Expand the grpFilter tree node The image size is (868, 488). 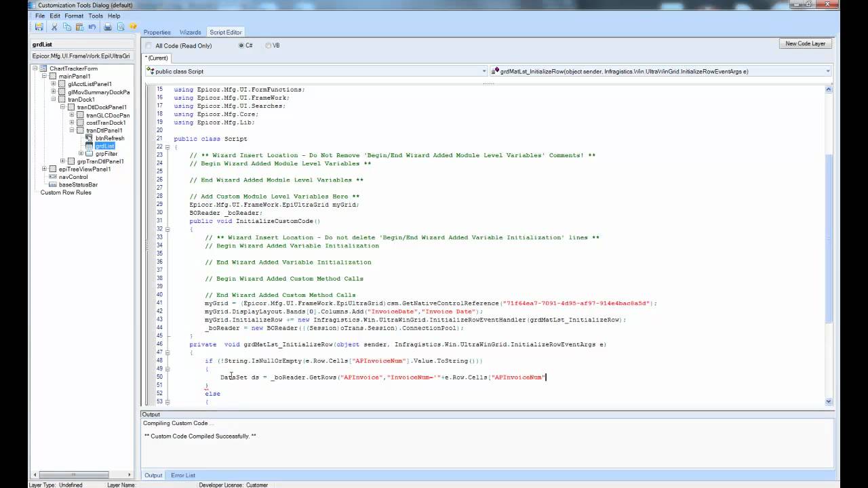click(x=81, y=154)
